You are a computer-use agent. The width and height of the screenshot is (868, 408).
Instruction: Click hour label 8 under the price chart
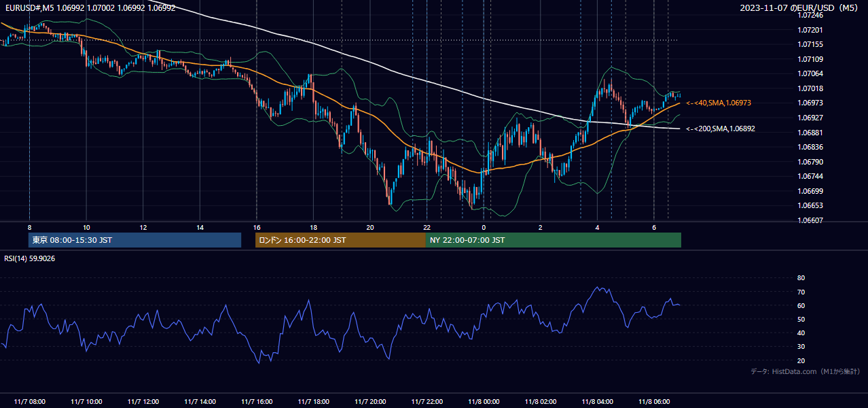pos(29,227)
